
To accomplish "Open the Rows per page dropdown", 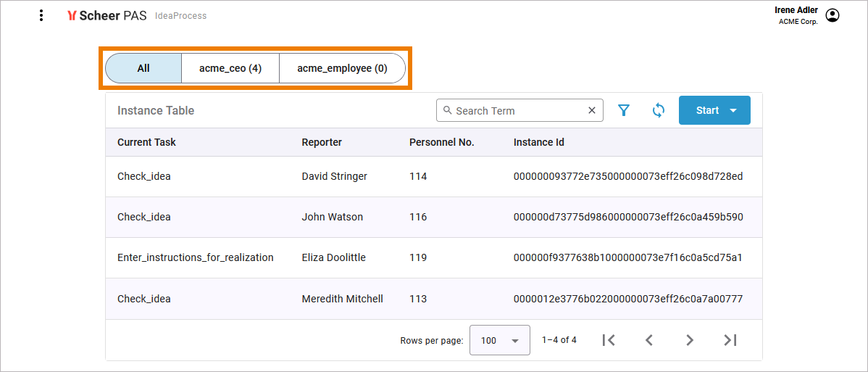I will [499, 340].
